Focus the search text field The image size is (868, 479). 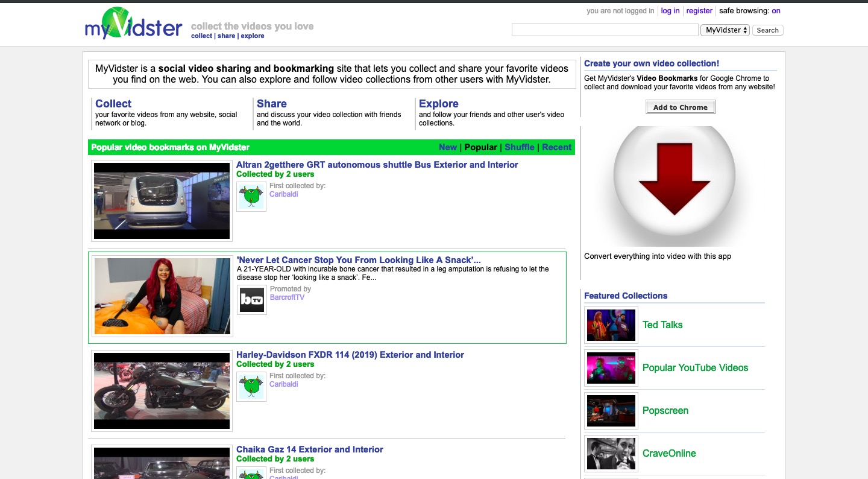(605, 30)
